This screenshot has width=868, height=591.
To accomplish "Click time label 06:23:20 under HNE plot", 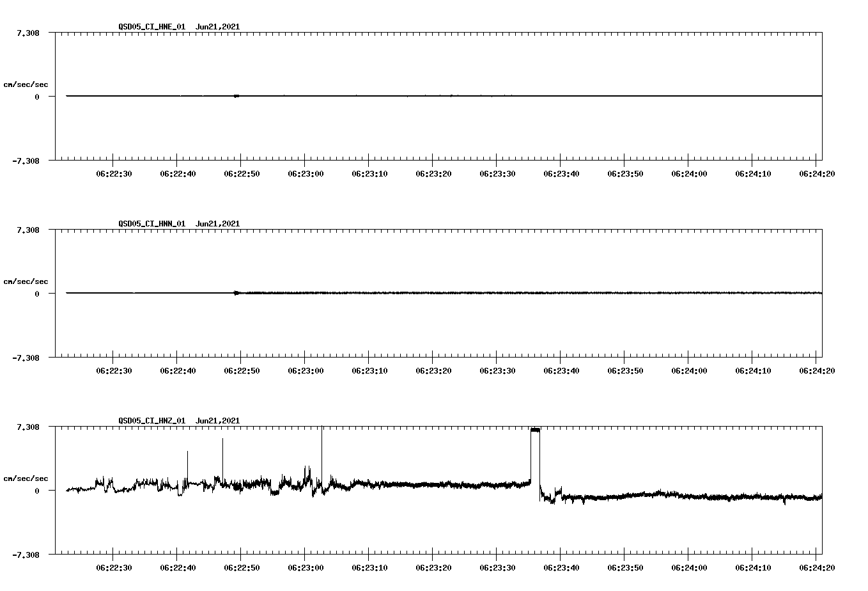I will click(x=433, y=173).
